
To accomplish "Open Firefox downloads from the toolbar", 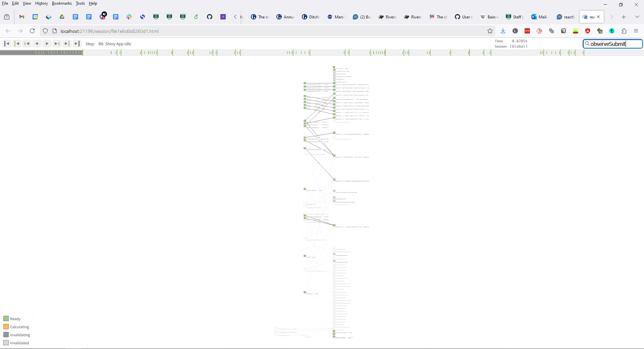I will (503, 31).
